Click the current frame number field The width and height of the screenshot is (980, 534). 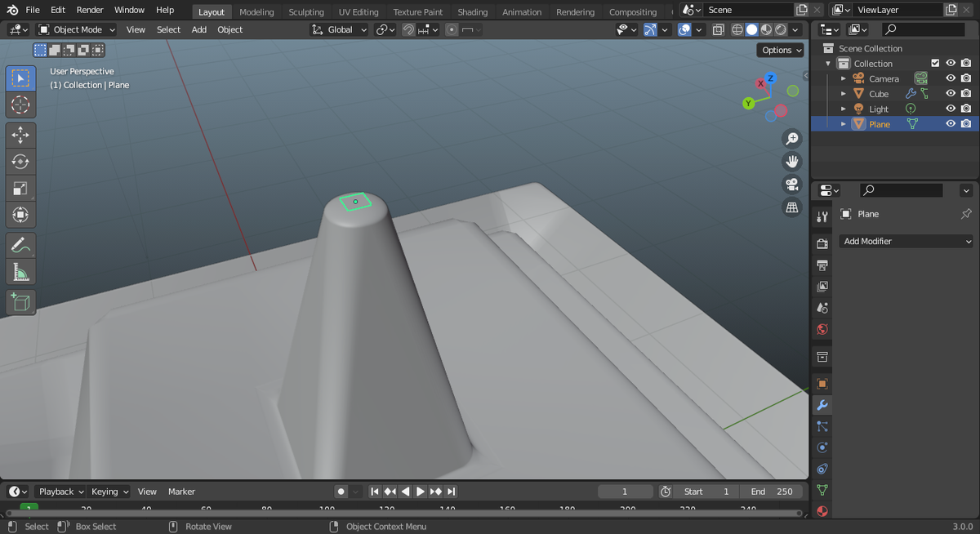tap(625, 492)
